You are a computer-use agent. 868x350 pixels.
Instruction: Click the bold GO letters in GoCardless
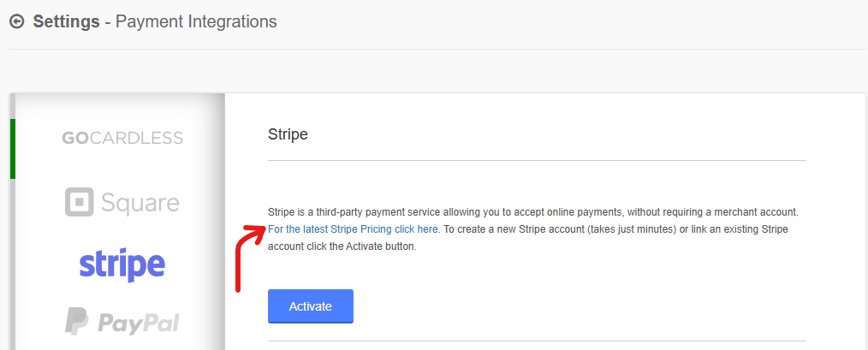click(x=75, y=137)
